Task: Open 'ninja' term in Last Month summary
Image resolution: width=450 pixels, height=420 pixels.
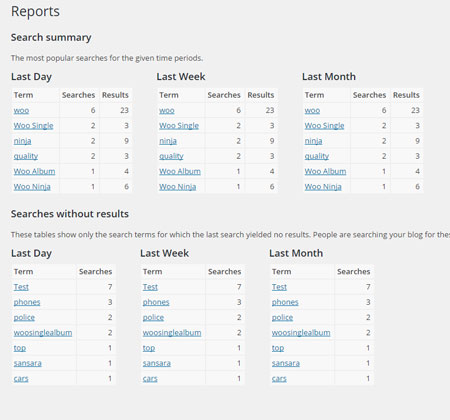Action: click(313, 141)
